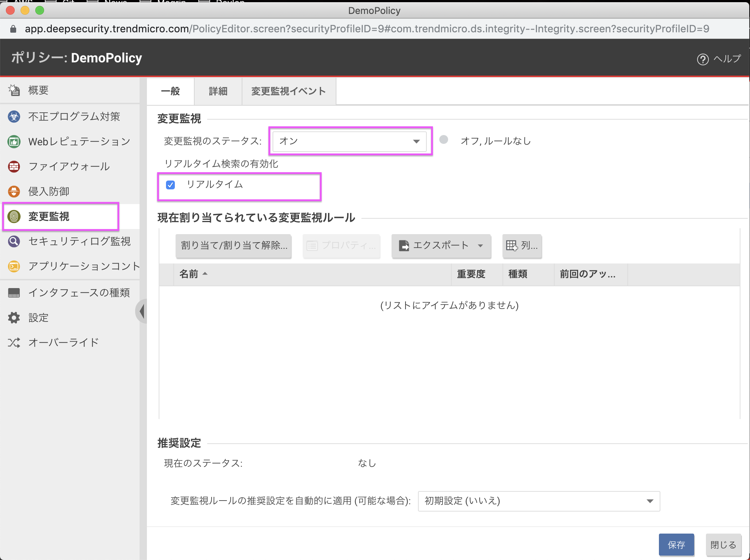Viewport: 750px width, 560px height.
Task: Open the 初期設定 (いいえ) recommendation dropdown
Action: (538, 501)
